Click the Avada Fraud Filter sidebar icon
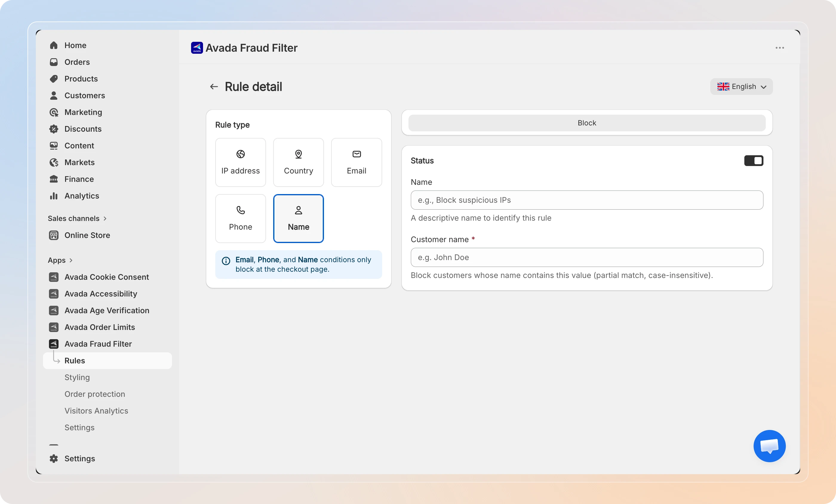 point(54,344)
